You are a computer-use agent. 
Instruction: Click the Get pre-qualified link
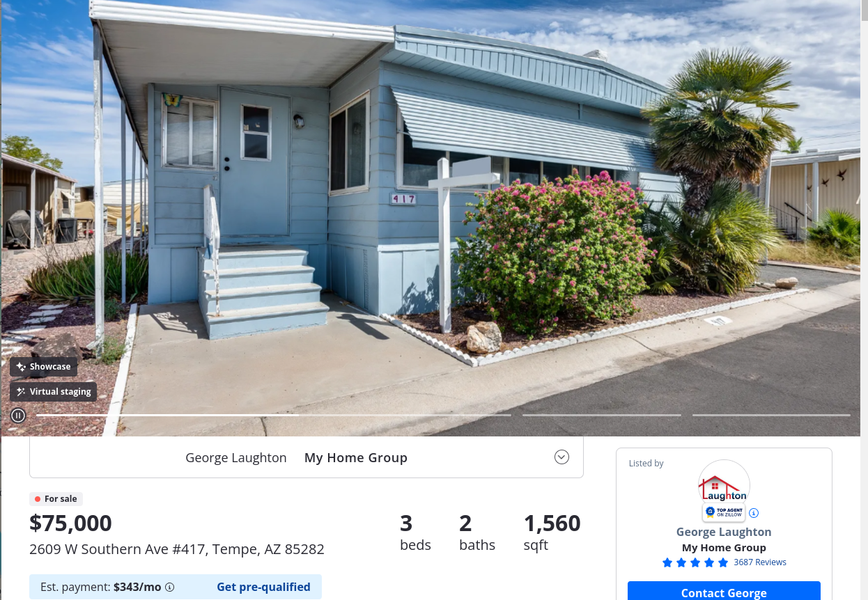[263, 587]
